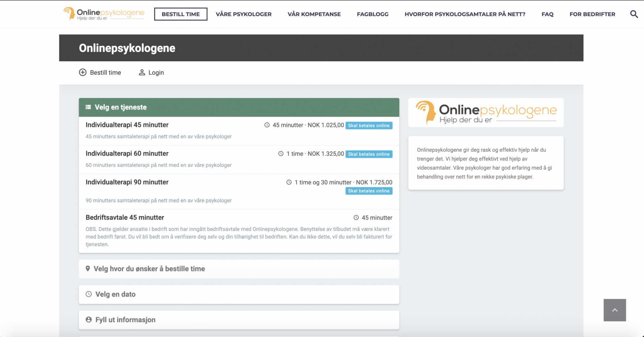Choose Individualterapi 90 minutter service
The width and height of the screenshot is (644, 337).
pyautogui.click(x=239, y=192)
